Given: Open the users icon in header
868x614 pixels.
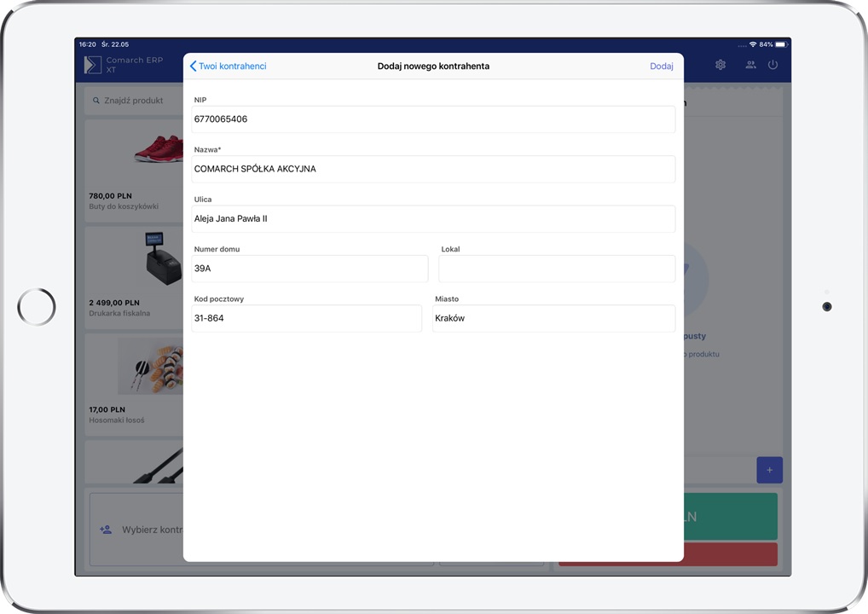Looking at the screenshot, I should tap(750, 65).
